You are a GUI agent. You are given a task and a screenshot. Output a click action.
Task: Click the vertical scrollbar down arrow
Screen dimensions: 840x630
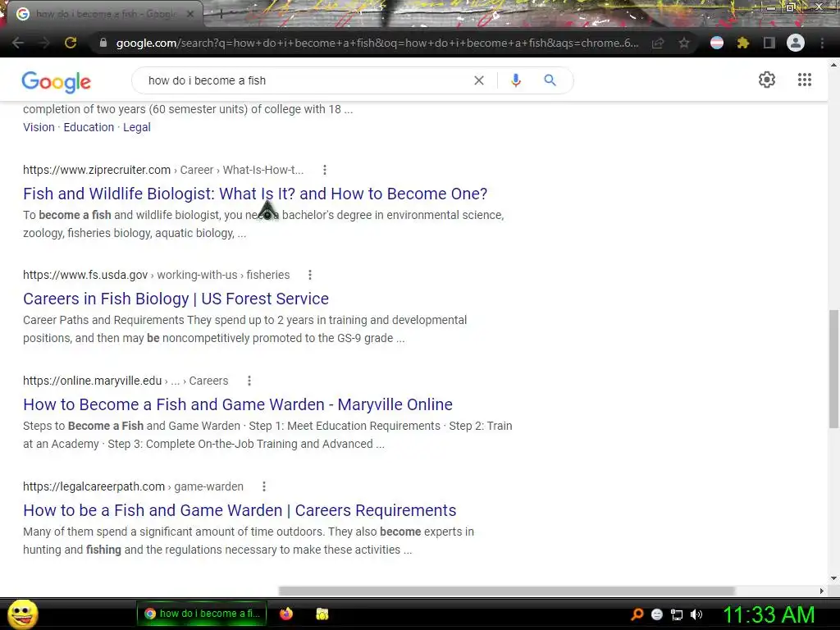[x=833, y=578]
